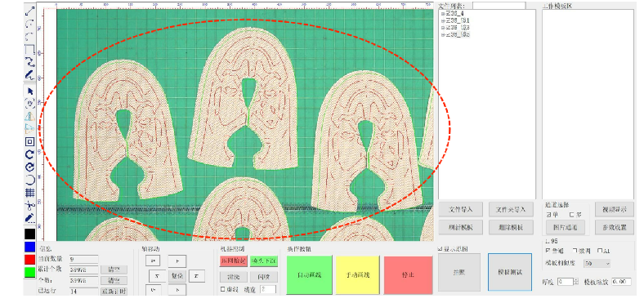Click the 图片通道 image channel button
644x303 pixels.
click(x=566, y=226)
